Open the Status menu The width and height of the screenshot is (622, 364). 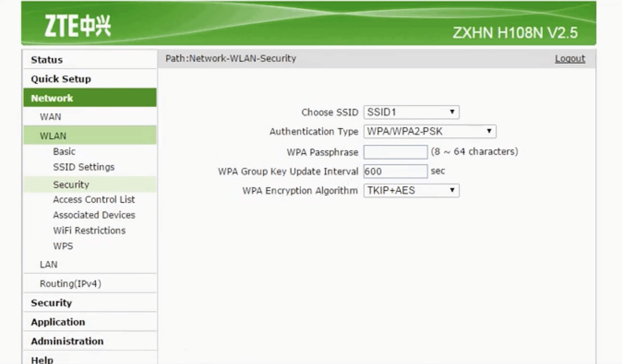point(47,60)
